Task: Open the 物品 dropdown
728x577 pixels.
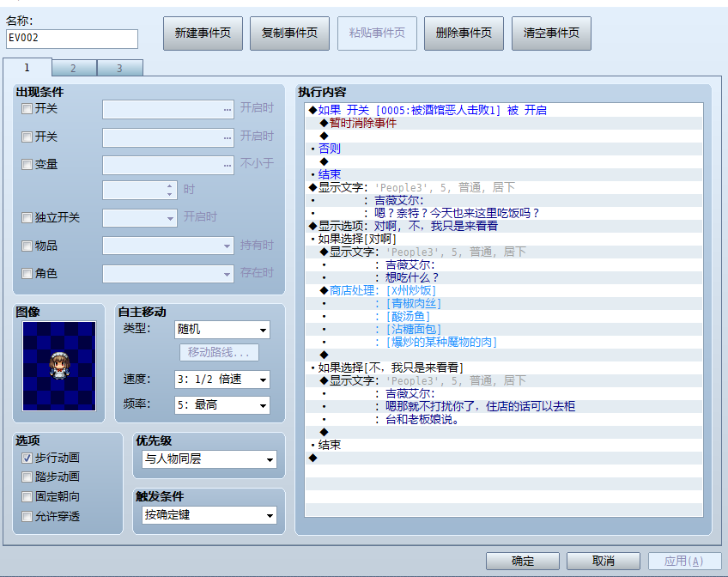Action: (x=168, y=246)
